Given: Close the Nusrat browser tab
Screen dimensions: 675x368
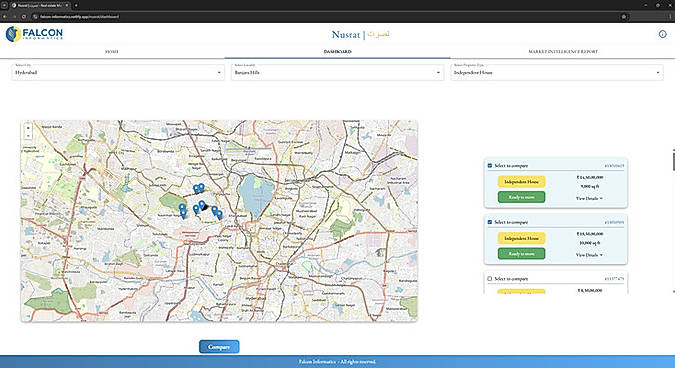Looking at the screenshot, I should click(x=67, y=5).
